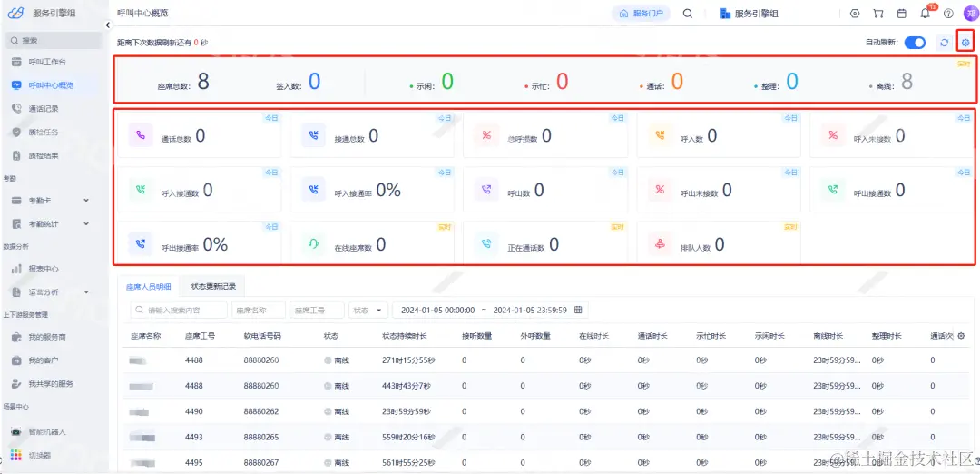Click the 通话总数 purple phone icon
The height and width of the screenshot is (474, 980).
pyautogui.click(x=141, y=135)
